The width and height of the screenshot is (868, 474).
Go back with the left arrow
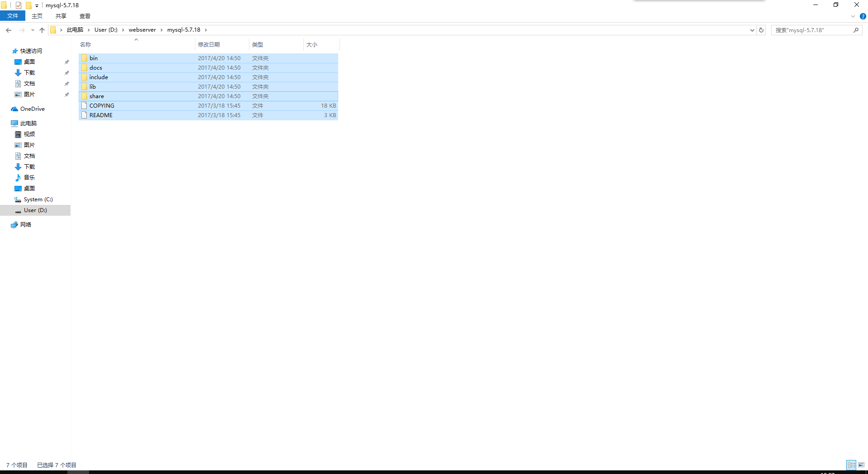coord(9,30)
